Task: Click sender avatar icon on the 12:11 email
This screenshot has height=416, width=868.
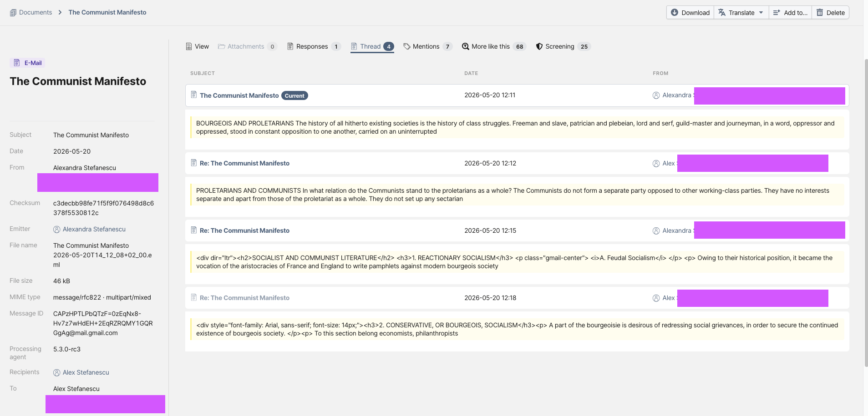Action: point(656,95)
